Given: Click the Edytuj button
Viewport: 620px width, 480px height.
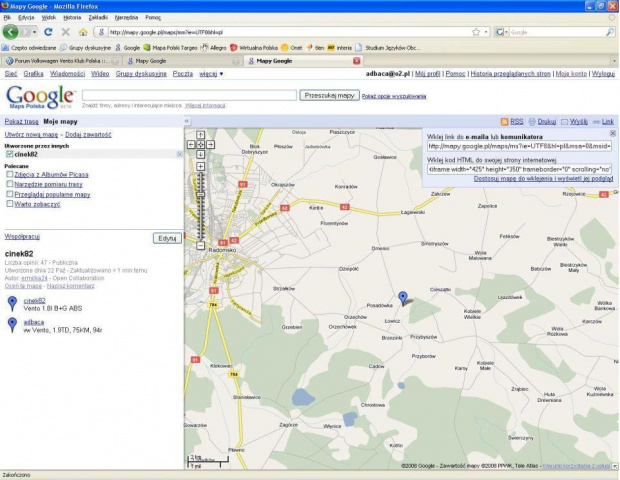Looking at the screenshot, I should pyautogui.click(x=167, y=238).
